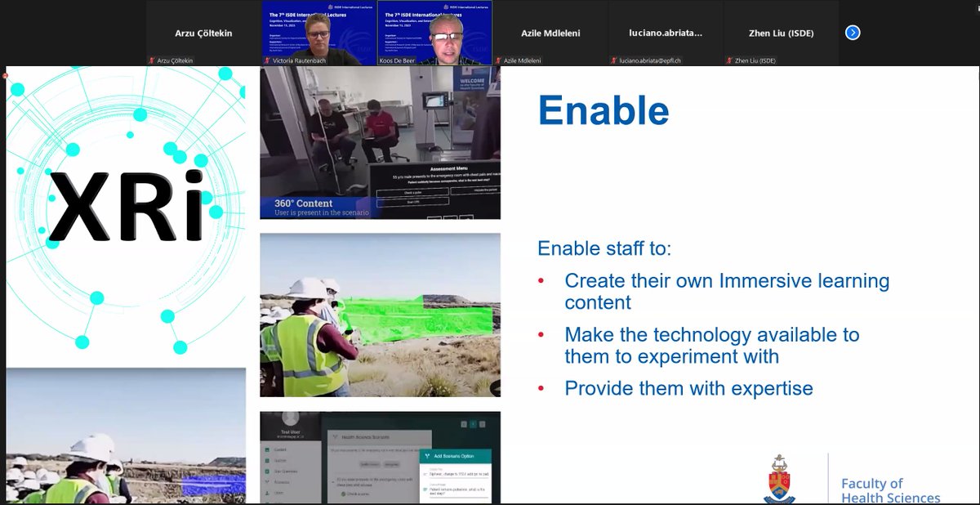Click 'Provide them with expertise' bullet
Screen dimensions: 980x505
[688, 388]
